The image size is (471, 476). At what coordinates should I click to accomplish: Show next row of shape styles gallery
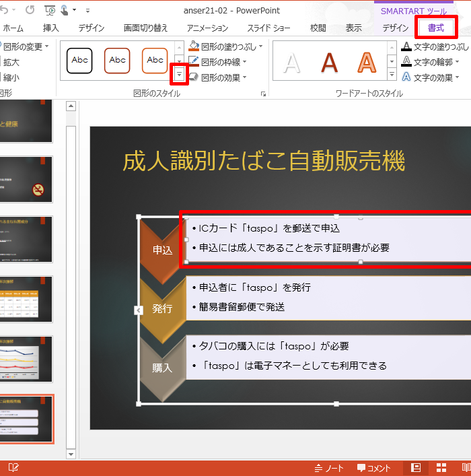[x=179, y=61]
